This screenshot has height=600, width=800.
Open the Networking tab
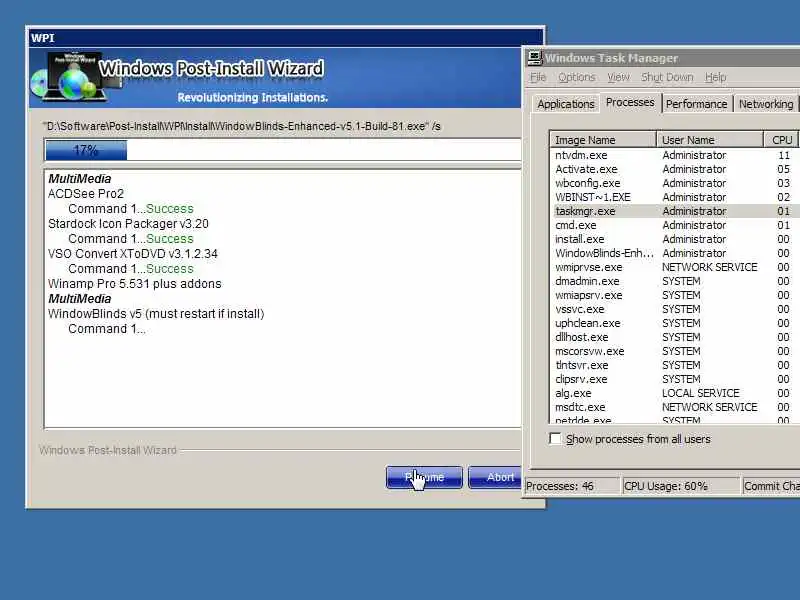(x=766, y=104)
